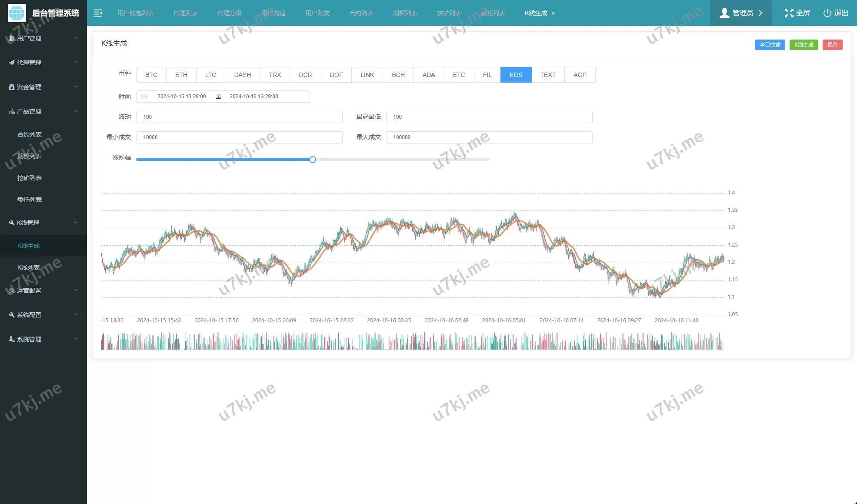This screenshot has width=857, height=504.
Task: Click the logout power icon
Action: 827,13
